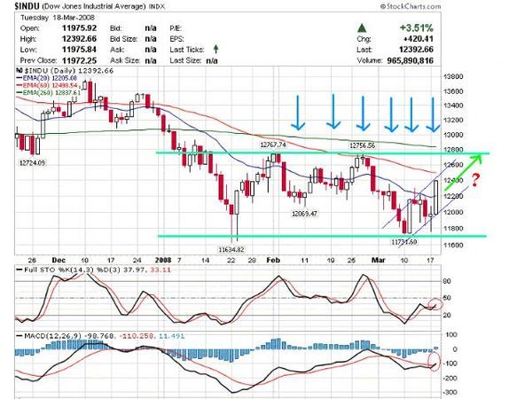Image resolution: width=532 pixels, height=399 pixels.
Task: Click the -300 label on MACD axis
Action: pyautogui.click(x=450, y=393)
